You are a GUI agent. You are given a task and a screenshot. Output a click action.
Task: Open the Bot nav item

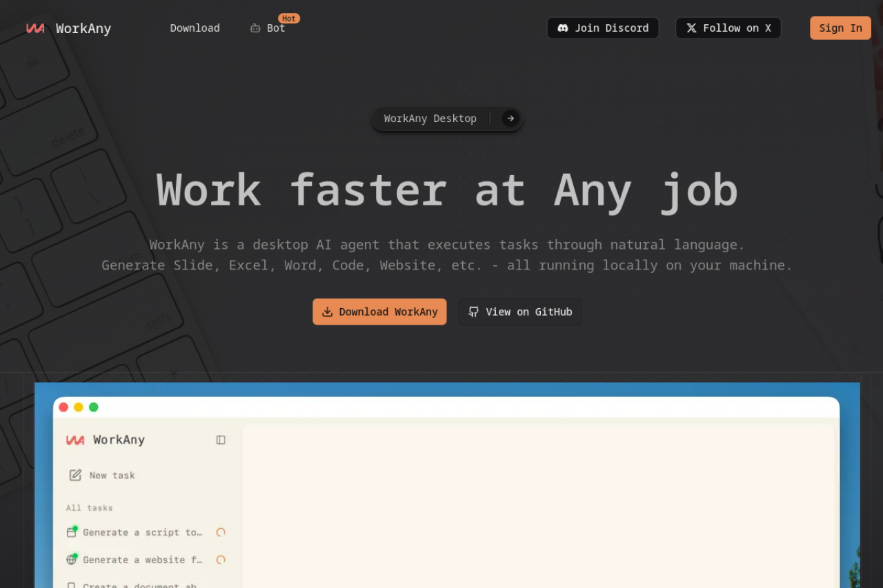coord(276,28)
